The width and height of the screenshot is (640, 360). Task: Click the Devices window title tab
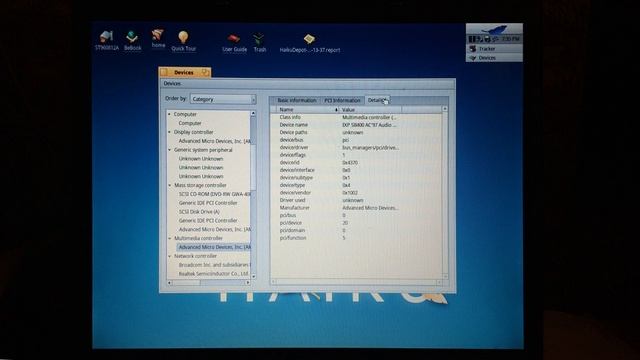(184, 72)
